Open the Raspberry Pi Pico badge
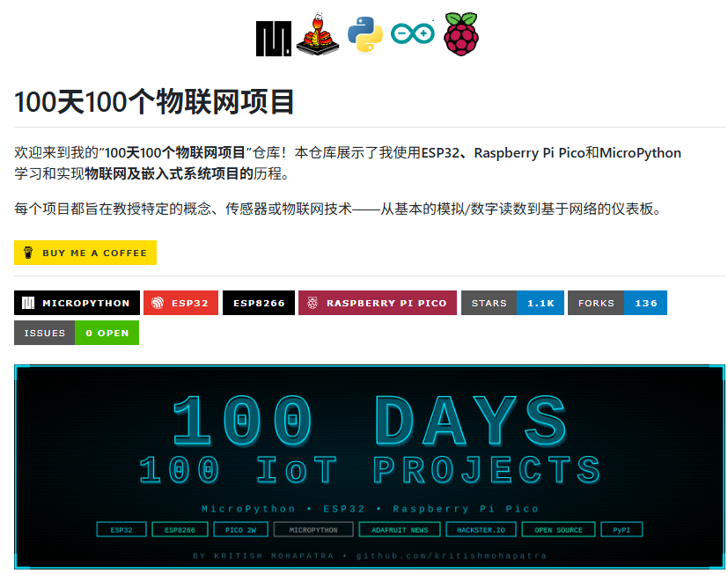Image resolution: width=728 pixels, height=573 pixels. click(378, 303)
